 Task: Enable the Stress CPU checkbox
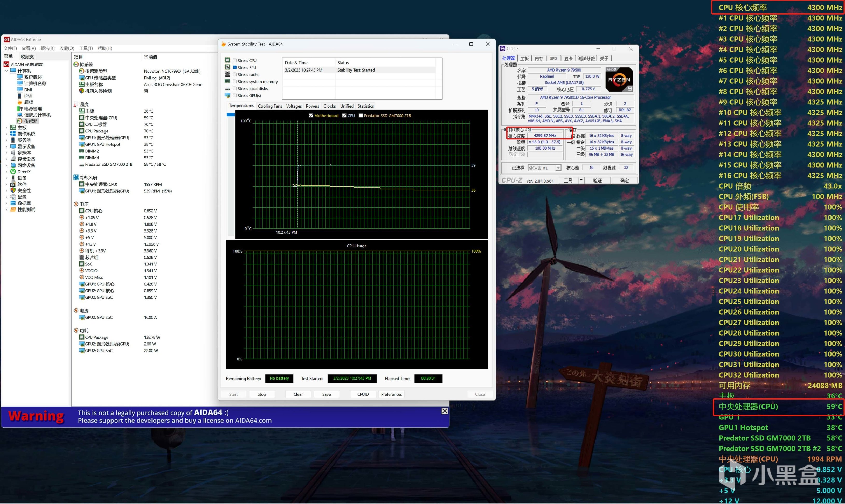[235, 60]
